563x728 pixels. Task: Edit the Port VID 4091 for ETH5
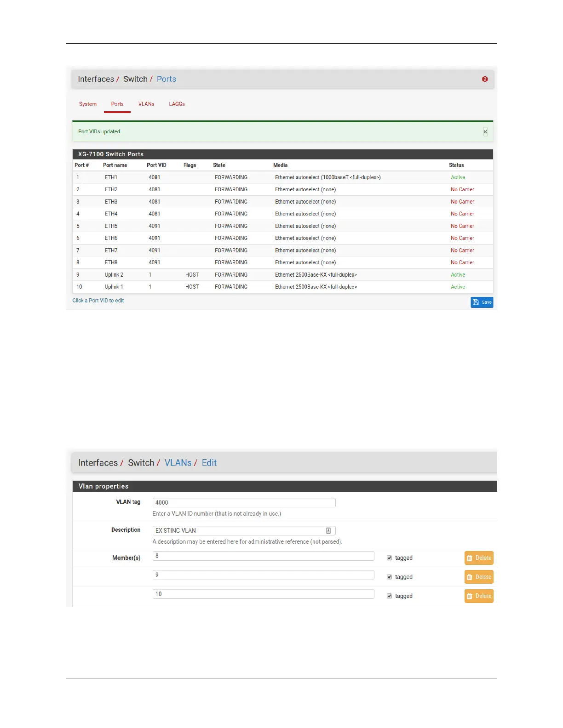pyautogui.click(x=155, y=226)
